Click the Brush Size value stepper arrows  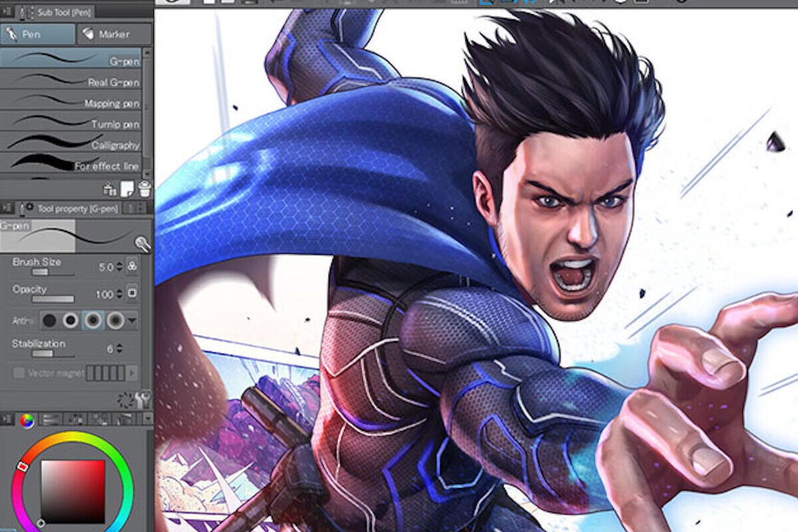point(119,267)
